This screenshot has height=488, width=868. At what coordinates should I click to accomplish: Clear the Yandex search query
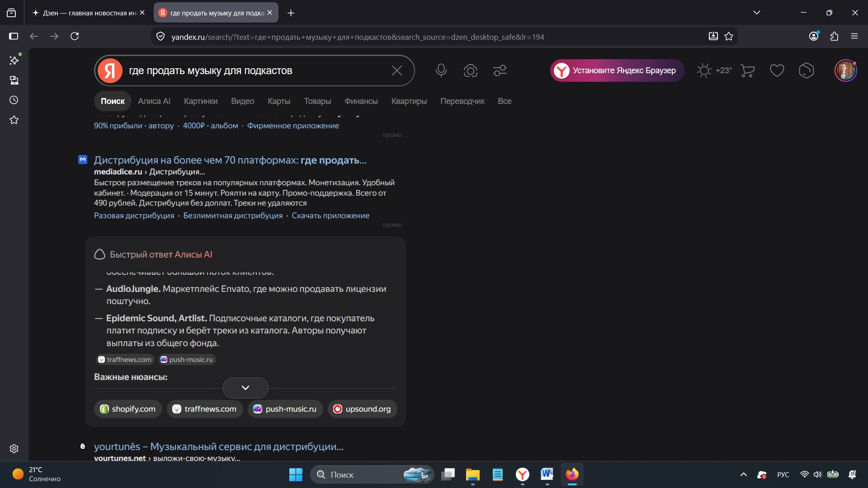point(396,70)
